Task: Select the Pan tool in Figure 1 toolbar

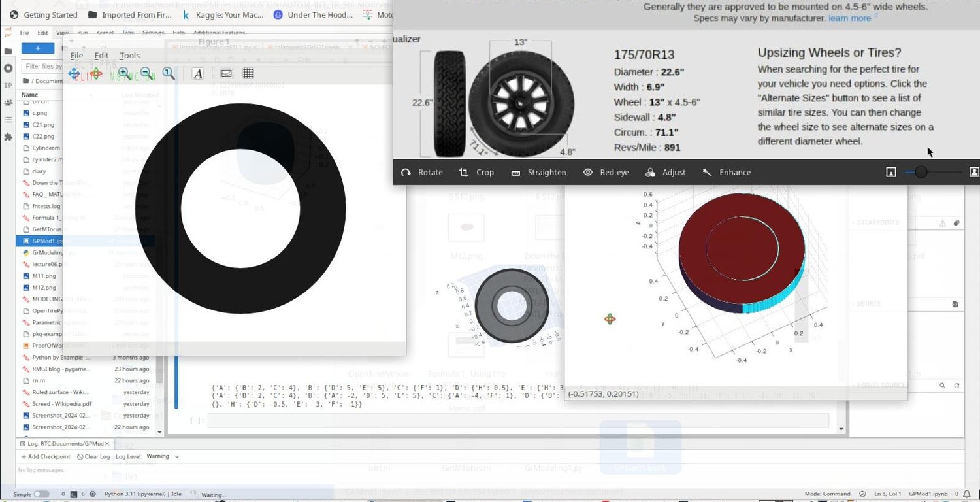Action: [x=74, y=73]
